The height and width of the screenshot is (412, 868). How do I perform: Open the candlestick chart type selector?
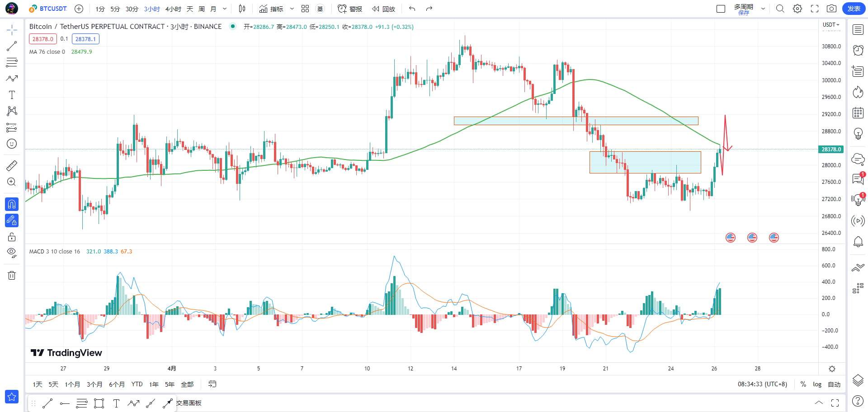[x=242, y=9]
